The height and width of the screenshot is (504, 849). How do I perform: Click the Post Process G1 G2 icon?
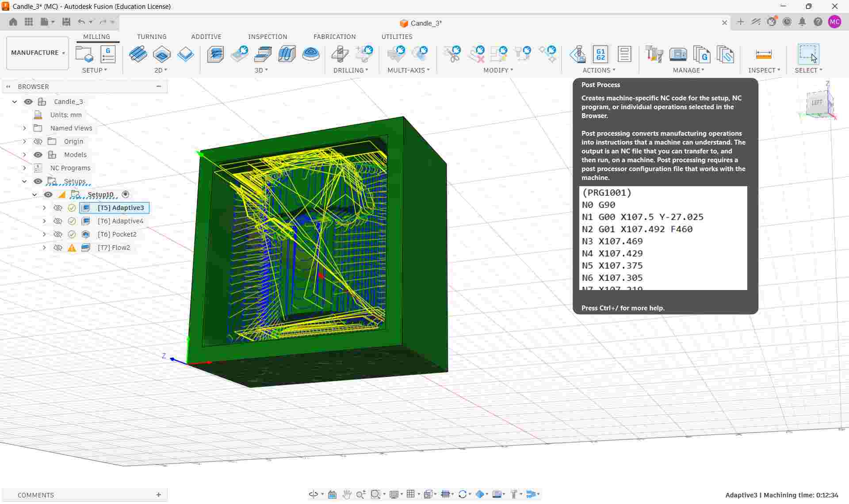600,54
